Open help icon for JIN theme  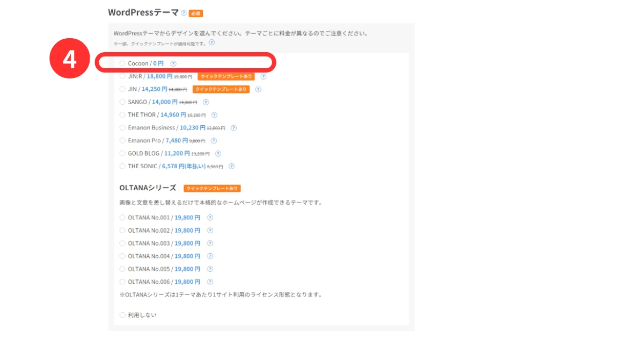pyautogui.click(x=259, y=89)
